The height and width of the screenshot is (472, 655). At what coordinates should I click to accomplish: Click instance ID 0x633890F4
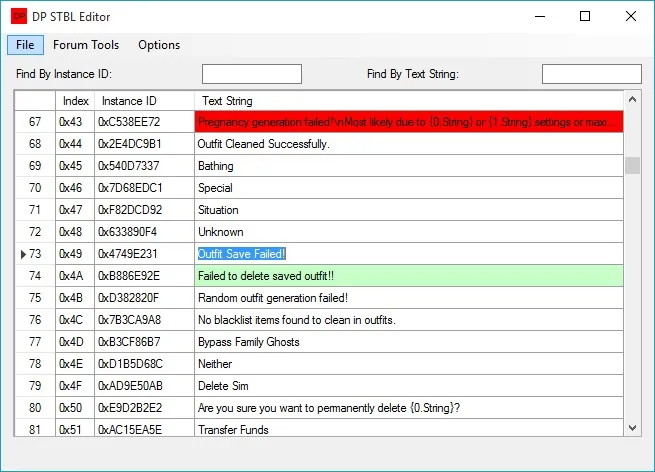pos(145,232)
